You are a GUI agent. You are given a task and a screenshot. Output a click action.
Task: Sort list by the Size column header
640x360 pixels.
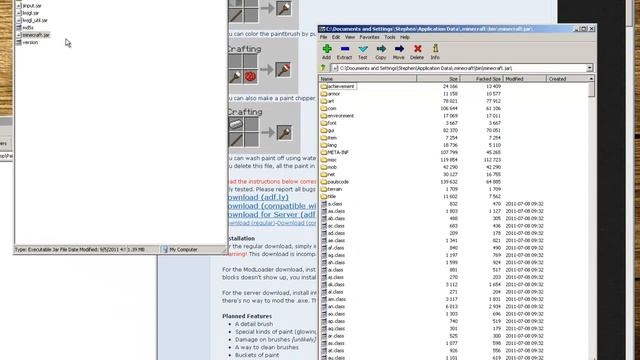438,79
